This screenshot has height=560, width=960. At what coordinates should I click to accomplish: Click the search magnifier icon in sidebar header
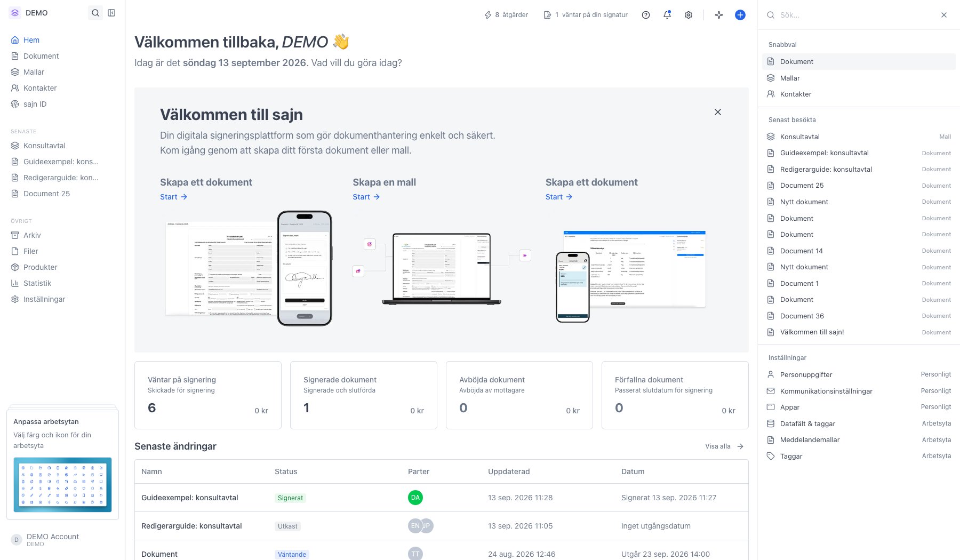95,13
